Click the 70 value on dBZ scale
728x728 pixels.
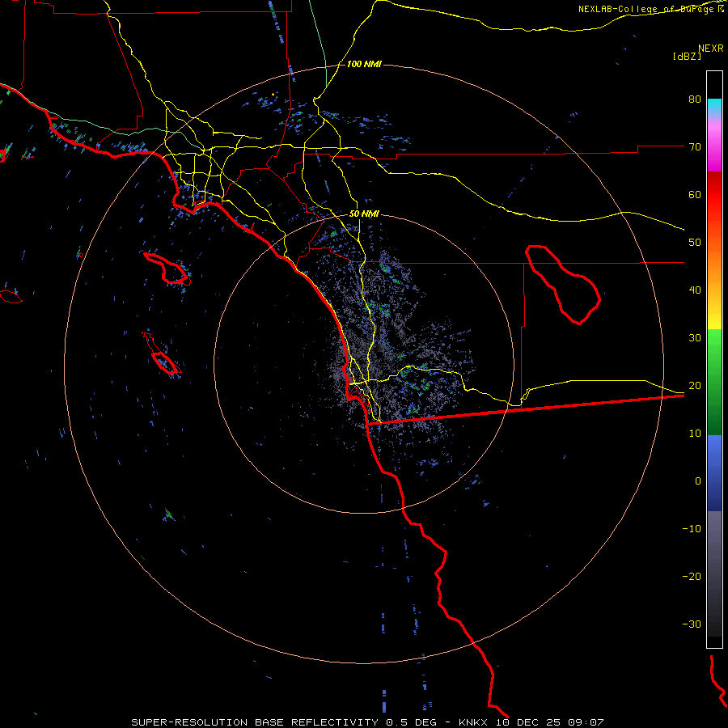click(x=695, y=146)
